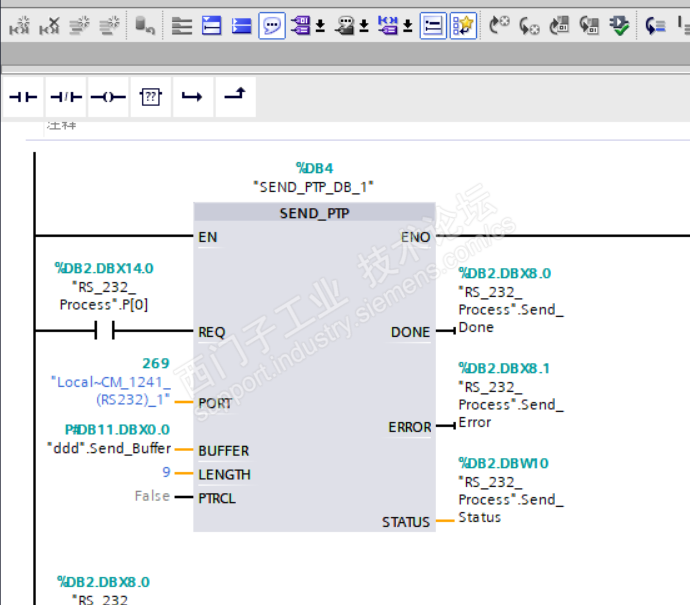The image size is (690, 605).
Task: Click the %DB2.DBX8.1 address label
Action: pyautogui.click(x=504, y=368)
